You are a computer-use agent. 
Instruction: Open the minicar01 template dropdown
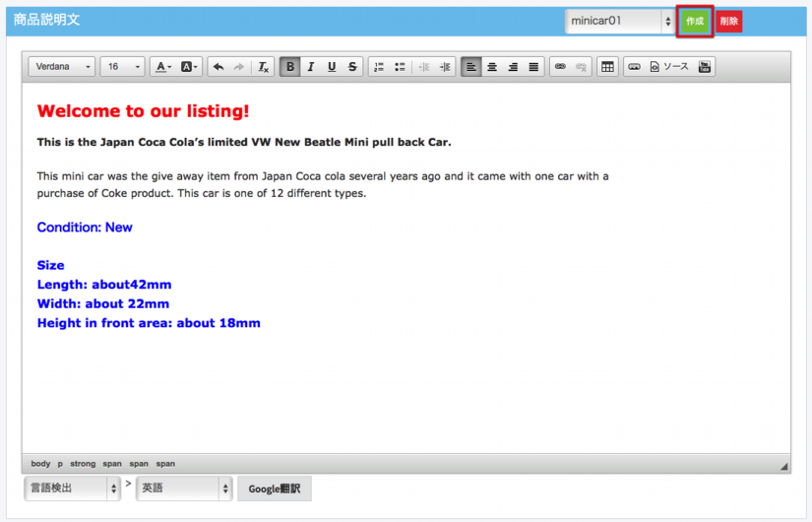point(619,21)
